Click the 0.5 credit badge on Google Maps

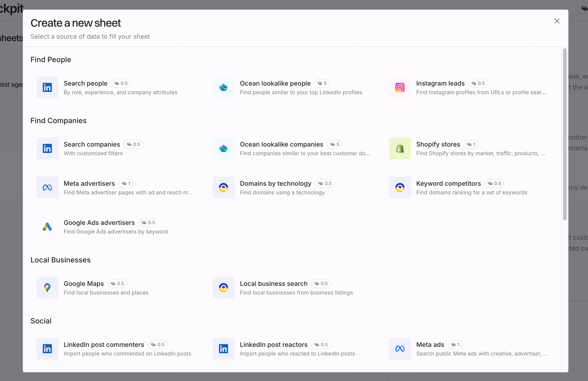click(117, 284)
